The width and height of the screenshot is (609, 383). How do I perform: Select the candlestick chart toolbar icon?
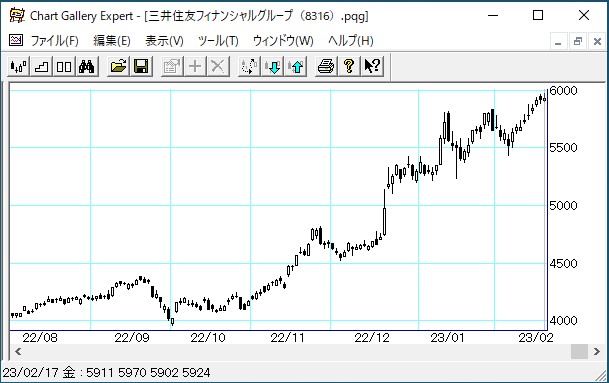[x=19, y=66]
